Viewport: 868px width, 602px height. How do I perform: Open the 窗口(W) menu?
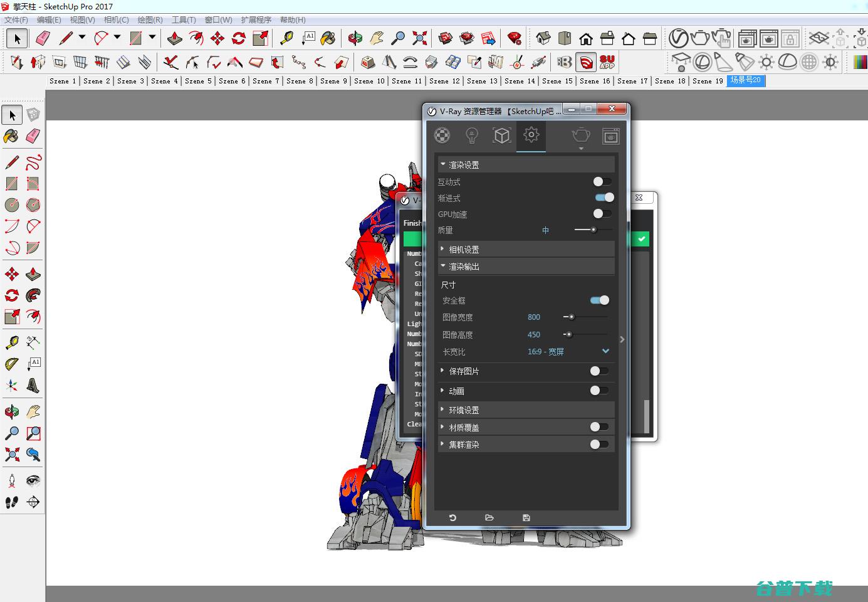(x=218, y=20)
